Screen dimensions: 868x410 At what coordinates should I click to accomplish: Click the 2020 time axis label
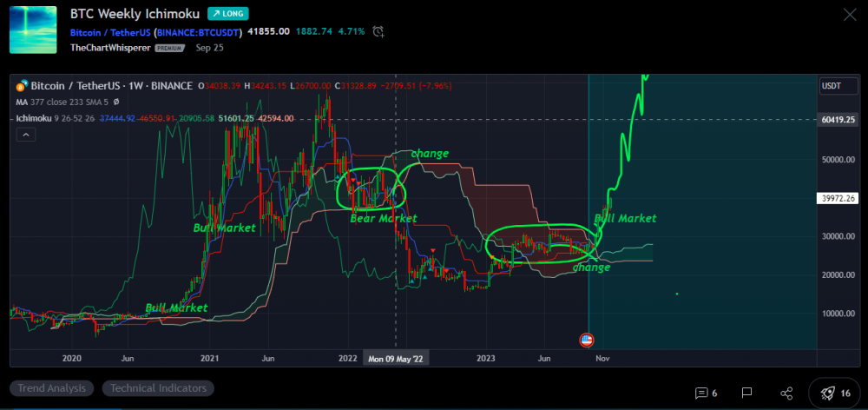coord(72,359)
